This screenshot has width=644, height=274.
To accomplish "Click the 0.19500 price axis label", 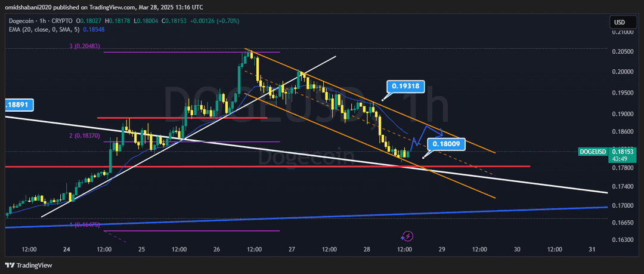I will click(621, 93).
